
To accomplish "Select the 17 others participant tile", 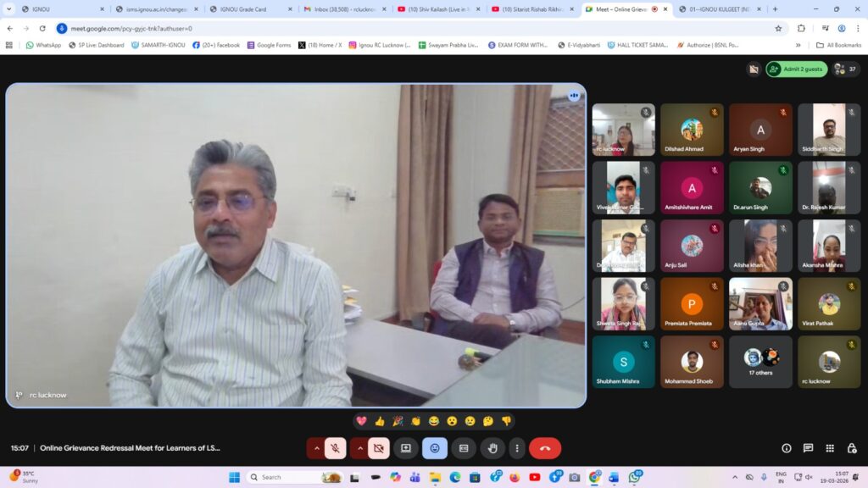I will [x=760, y=362].
